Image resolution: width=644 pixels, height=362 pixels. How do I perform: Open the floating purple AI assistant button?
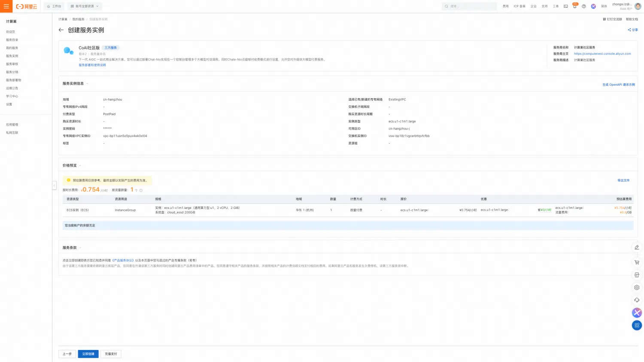637,313
